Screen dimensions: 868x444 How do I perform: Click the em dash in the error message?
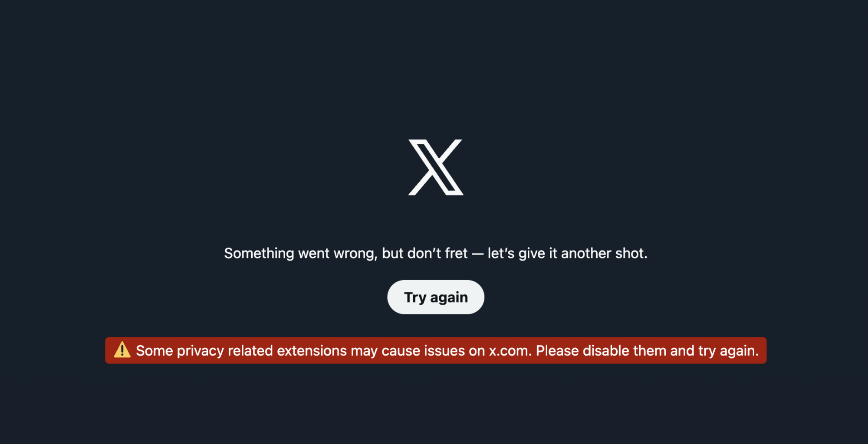click(478, 254)
